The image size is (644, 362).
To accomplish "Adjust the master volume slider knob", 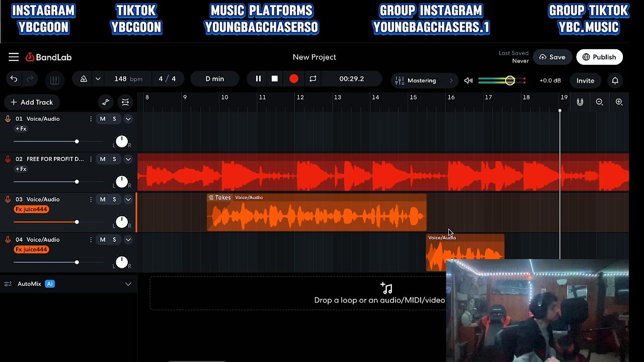I will click(510, 80).
